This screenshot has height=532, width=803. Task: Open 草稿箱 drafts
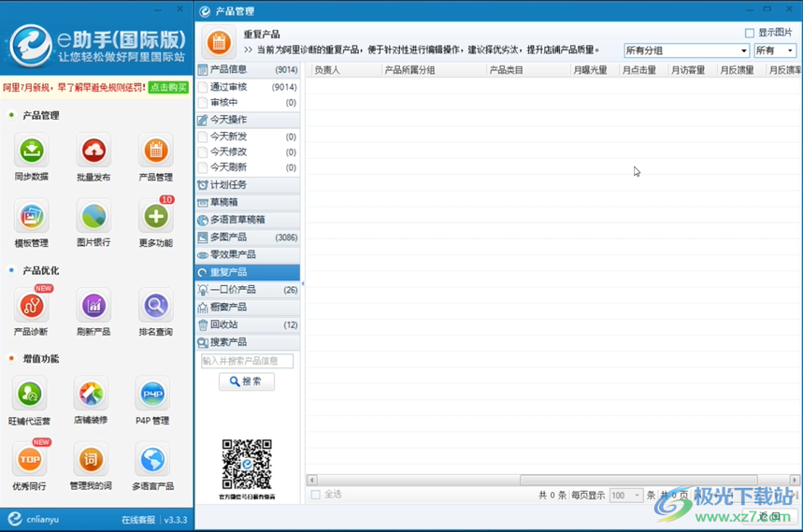pyautogui.click(x=248, y=202)
